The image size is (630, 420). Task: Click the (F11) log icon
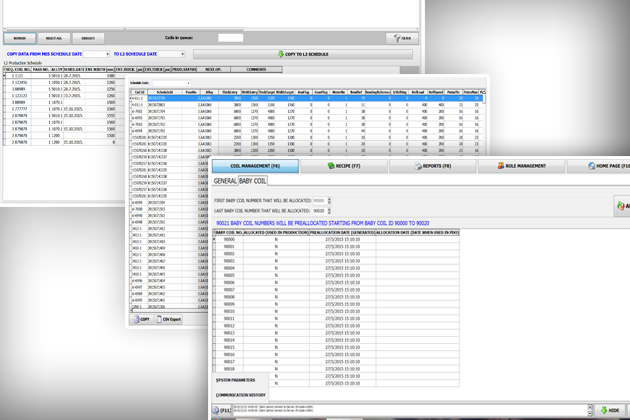222,410
